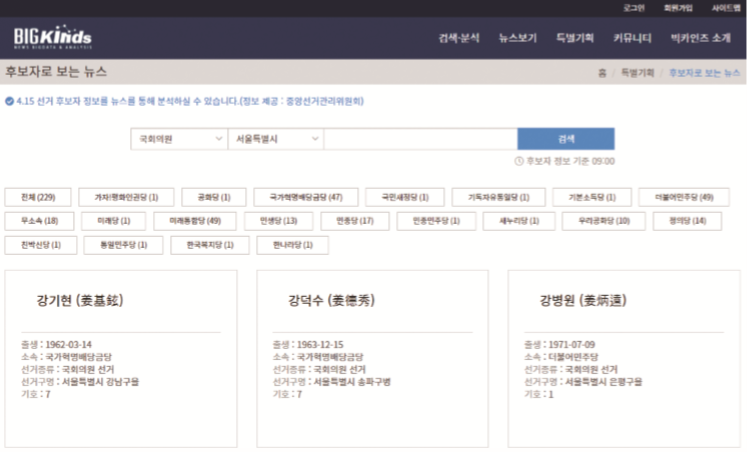747x452 pixels.
Task: Click birth date 1971-07-09
Action: [572, 345]
